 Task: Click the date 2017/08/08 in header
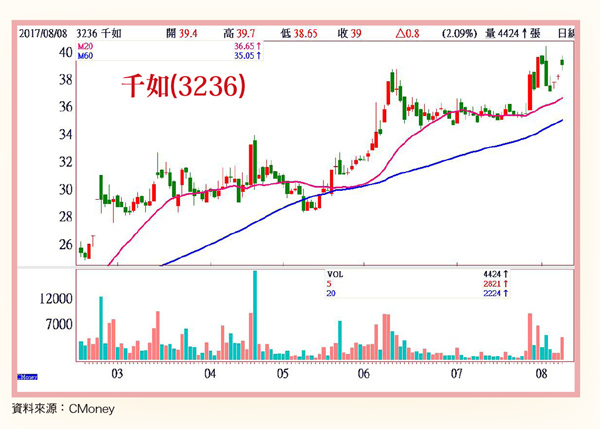(x=43, y=34)
